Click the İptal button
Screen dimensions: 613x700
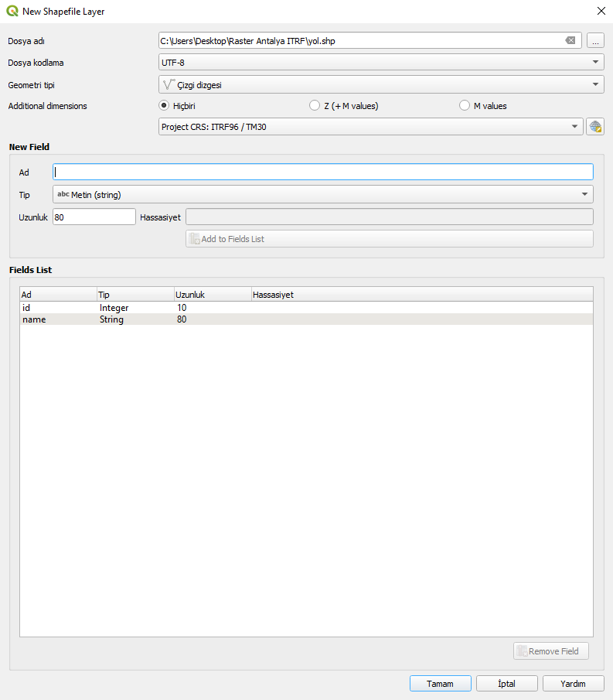click(x=507, y=684)
